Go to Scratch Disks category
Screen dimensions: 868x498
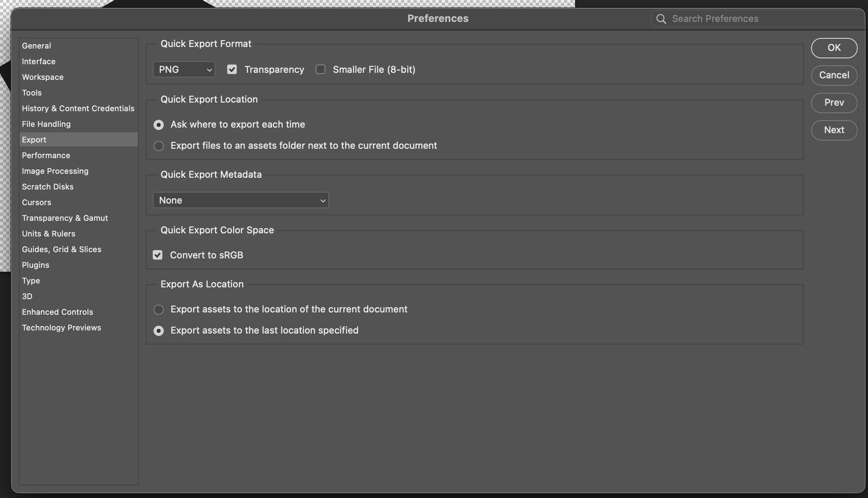pyautogui.click(x=47, y=187)
